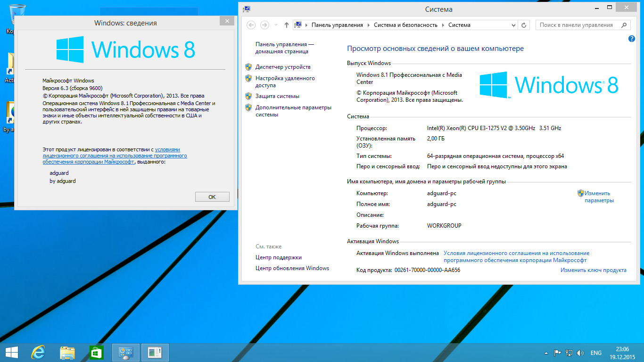Click Изменить параметры link
Image resolution: width=644 pixels, height=362 pixels.
(599, 197)
